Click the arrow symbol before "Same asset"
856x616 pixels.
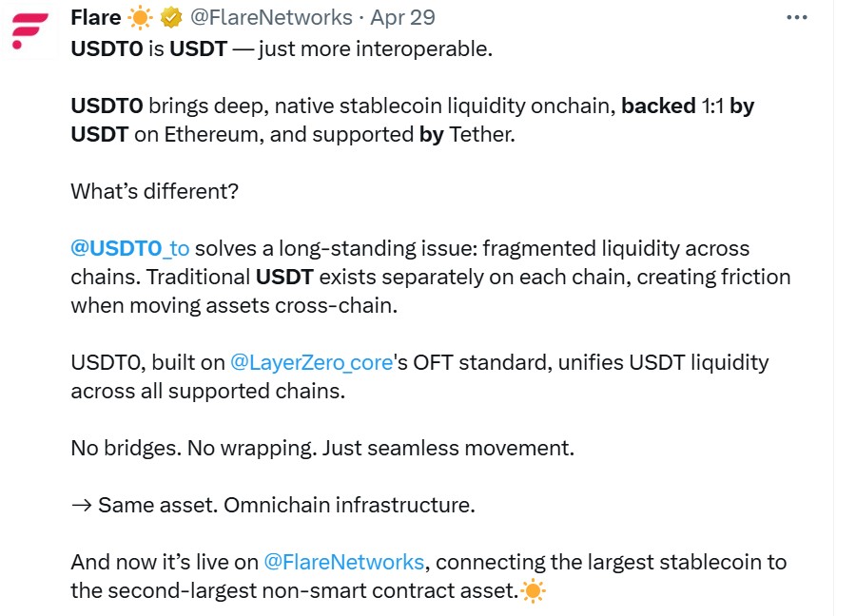[81, 505]
